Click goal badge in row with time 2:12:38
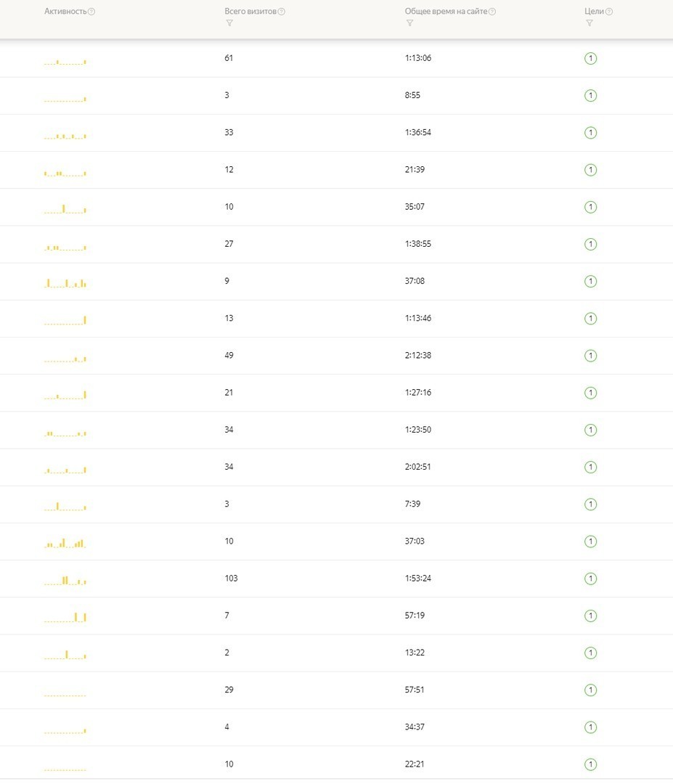The height and width of the screenshot is (784, 673). [x=590, y=356]
